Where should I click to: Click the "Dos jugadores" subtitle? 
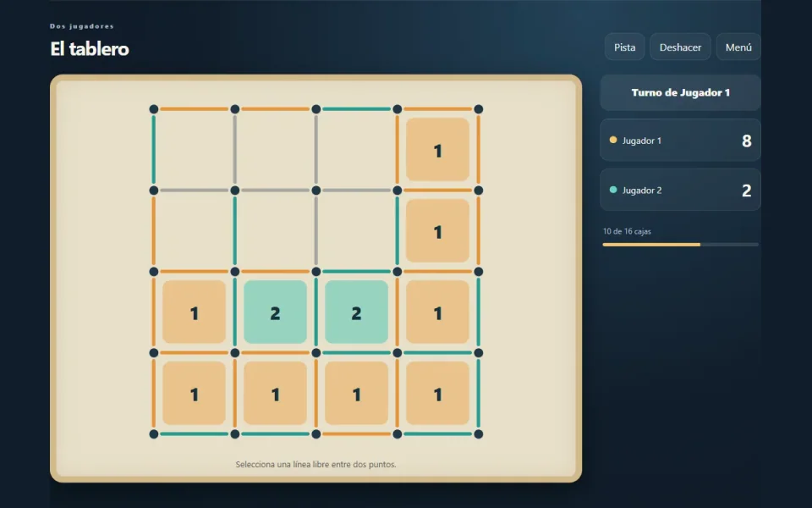point(82,26)
